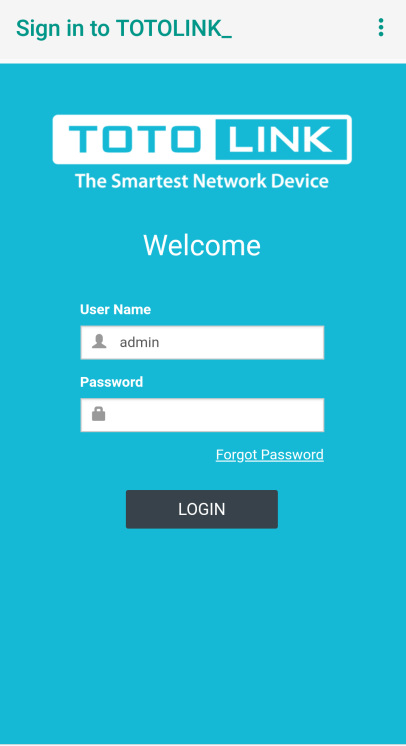Open the three-dot overflow menu
Image resolution: width=406 pixels, height=746 pixels.
pyautogui.click(x=380, y=28)
